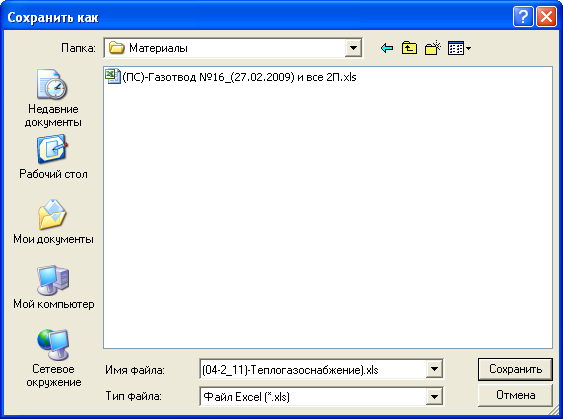
Task: Expand the Имя файла dropdown arrow
Action: point(434,369)
